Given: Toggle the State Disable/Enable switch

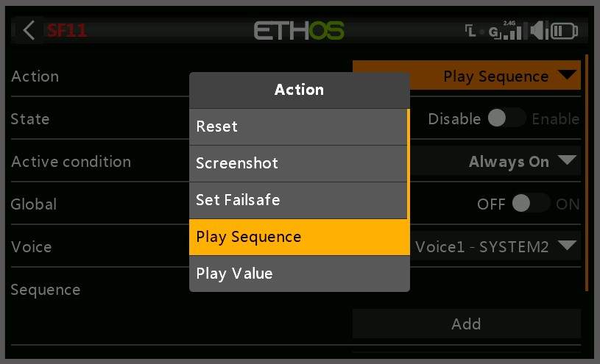Looking at the screenshot, I should [506, 118].
